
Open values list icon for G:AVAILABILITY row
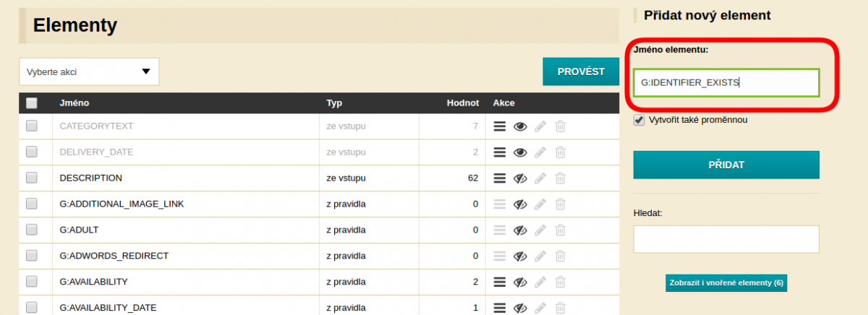point(499,282)
